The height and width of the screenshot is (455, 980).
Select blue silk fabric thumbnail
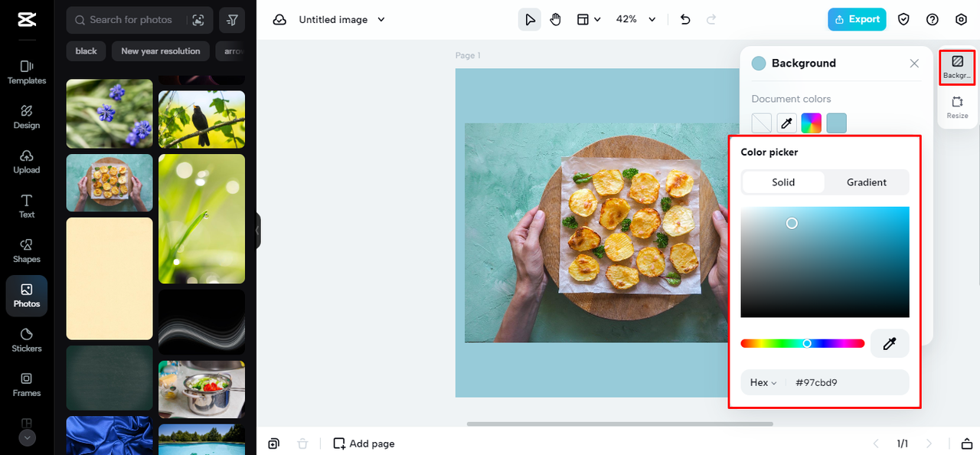tap(109, 435)
